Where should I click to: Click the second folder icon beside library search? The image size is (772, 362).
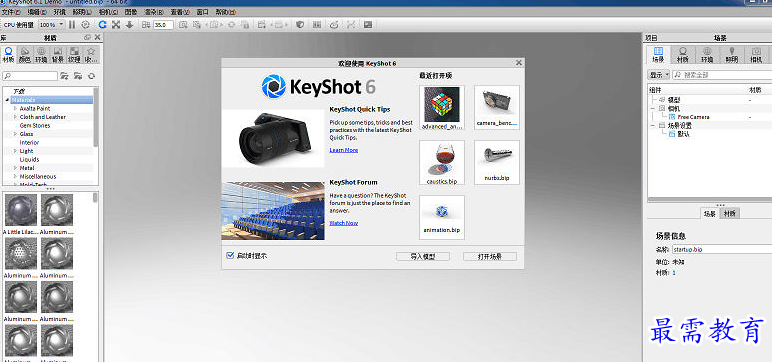(x=78, y=76)
